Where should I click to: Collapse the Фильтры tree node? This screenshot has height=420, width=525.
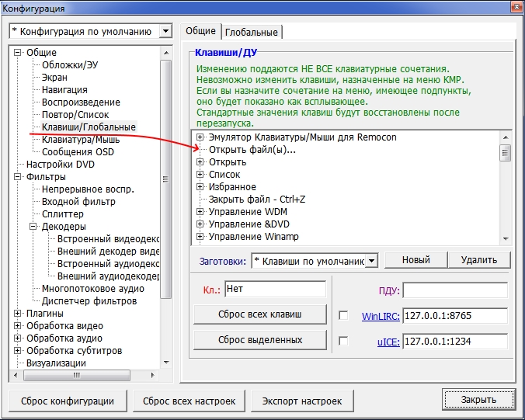click(18, 177)
